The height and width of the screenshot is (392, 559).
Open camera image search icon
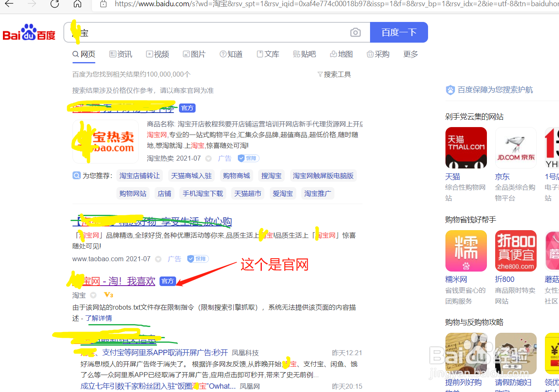click(356, 32)
